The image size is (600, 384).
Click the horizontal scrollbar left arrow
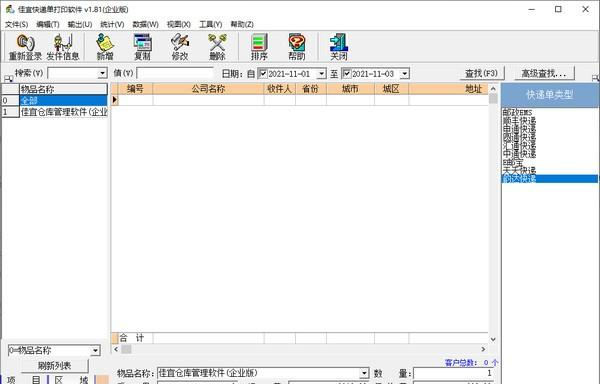(116, 349)
